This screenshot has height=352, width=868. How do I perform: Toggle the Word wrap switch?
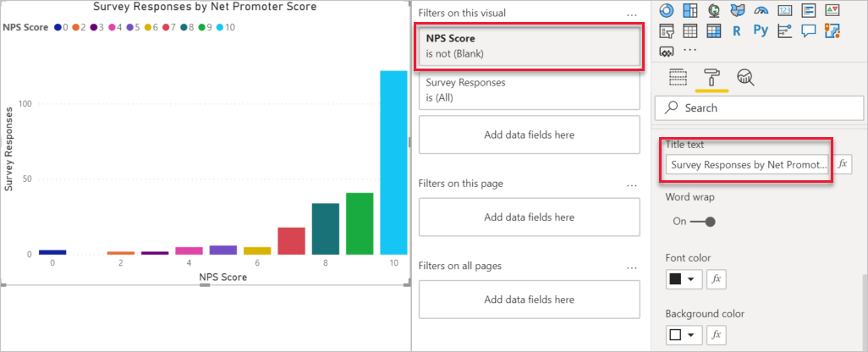click(703, 222)
